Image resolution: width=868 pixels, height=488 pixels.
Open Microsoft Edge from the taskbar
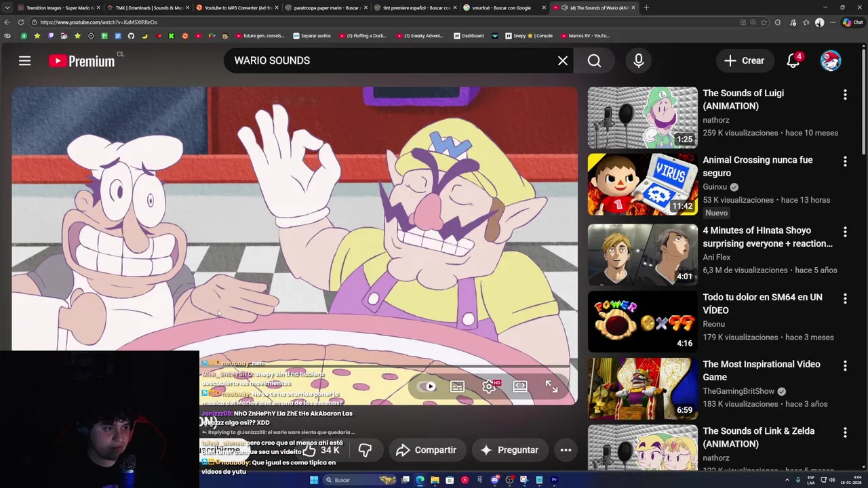420,480
